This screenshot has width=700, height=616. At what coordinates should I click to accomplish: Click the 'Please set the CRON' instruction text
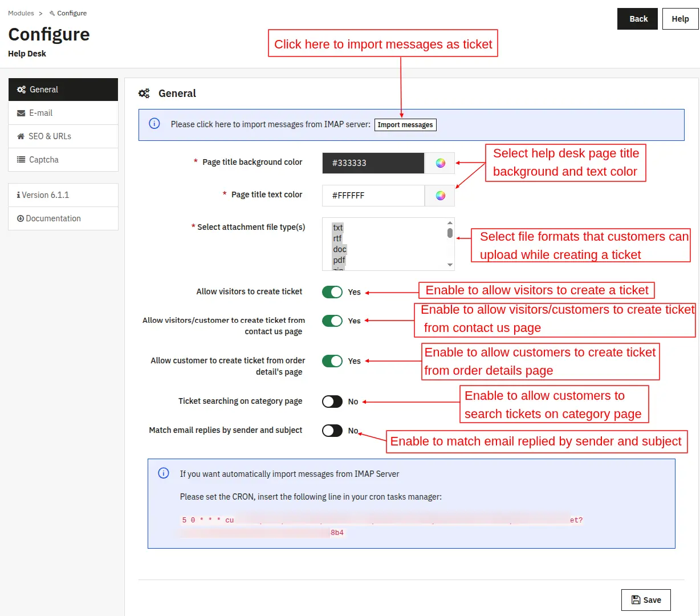tap(311, 497)
